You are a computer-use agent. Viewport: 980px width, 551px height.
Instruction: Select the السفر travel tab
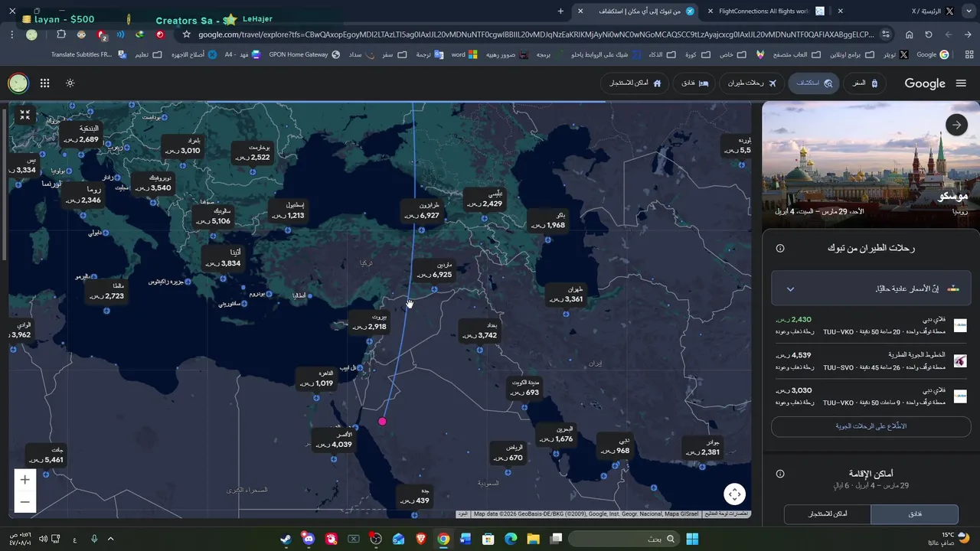point(864,83)
